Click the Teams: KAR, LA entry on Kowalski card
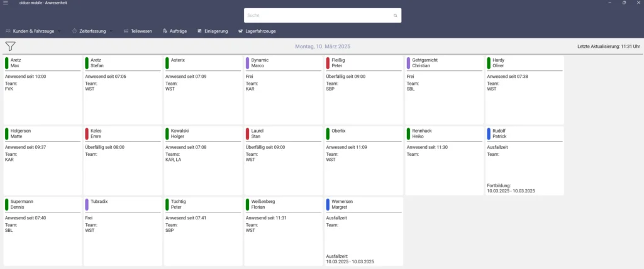644x269 pixels. click(174, 157)
